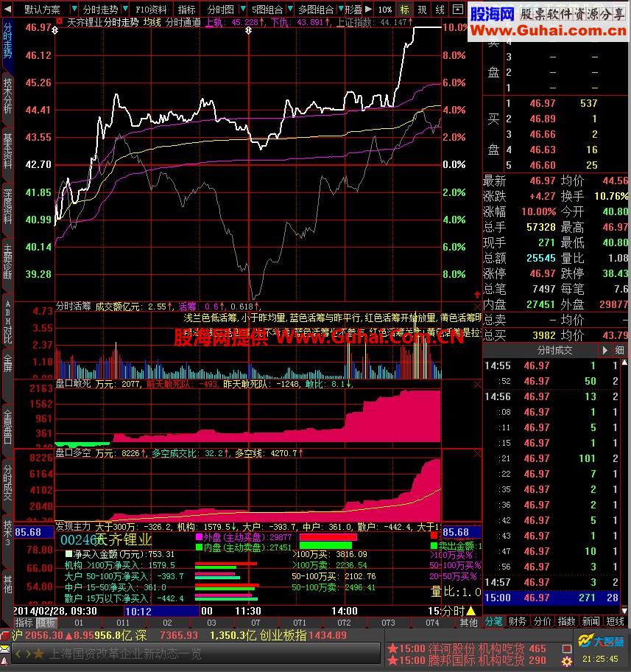Click the 上海国资改革企业新动态一览 news headline

[125, 654]
